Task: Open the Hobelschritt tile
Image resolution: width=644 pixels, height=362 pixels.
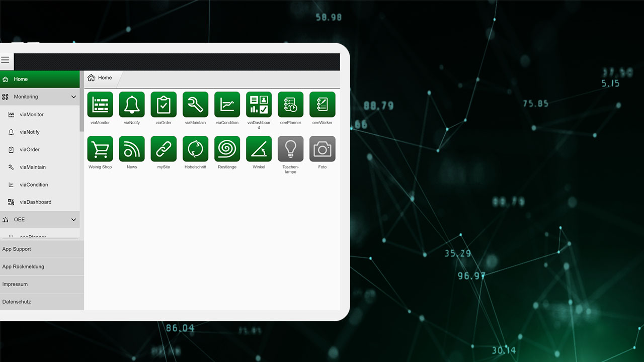Action: pyautogui.click(x=195, y=149)
